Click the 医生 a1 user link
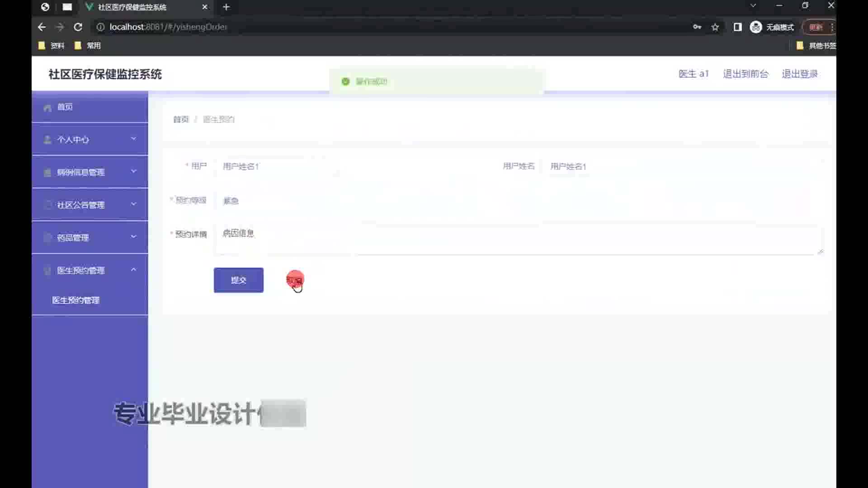 tap(693, 74)
